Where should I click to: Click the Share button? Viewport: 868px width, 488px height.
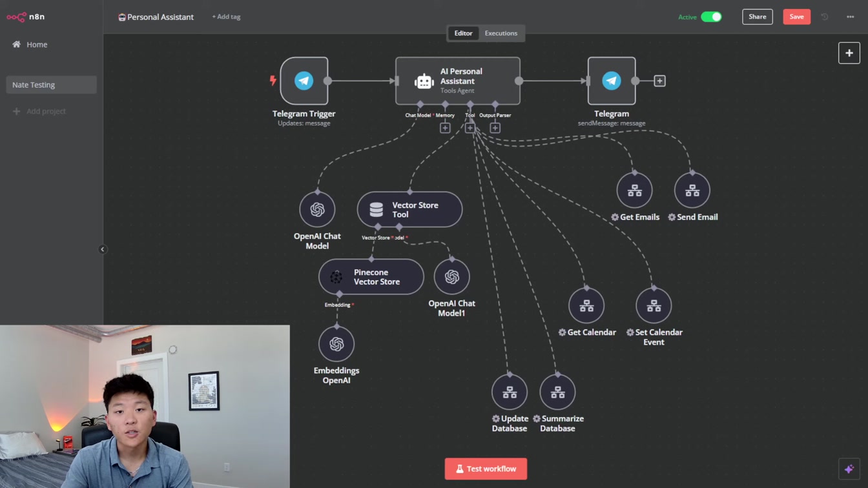coord(758,17)
